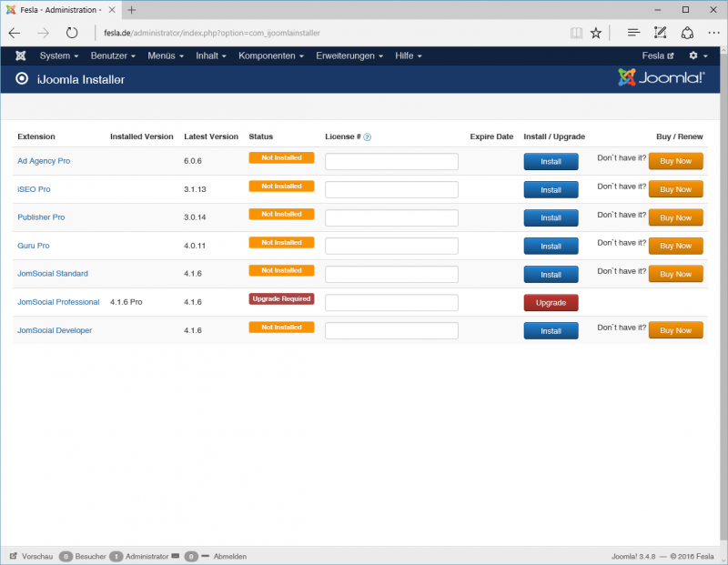Focus the JomSocial Professional license field

pos(391,302)
